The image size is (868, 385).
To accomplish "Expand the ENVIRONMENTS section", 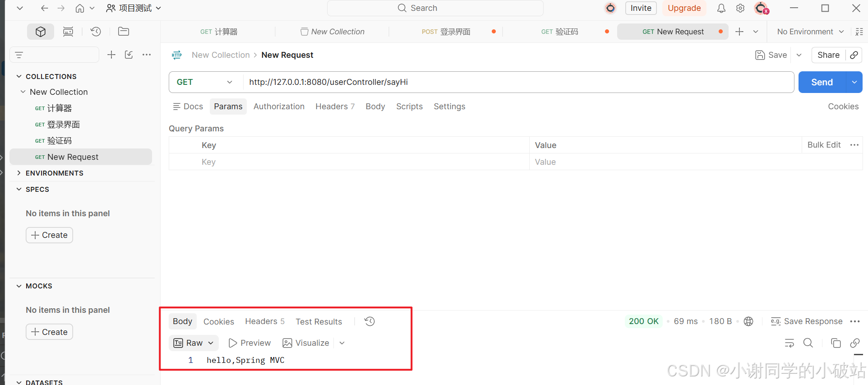I will [x=19, y=173].
